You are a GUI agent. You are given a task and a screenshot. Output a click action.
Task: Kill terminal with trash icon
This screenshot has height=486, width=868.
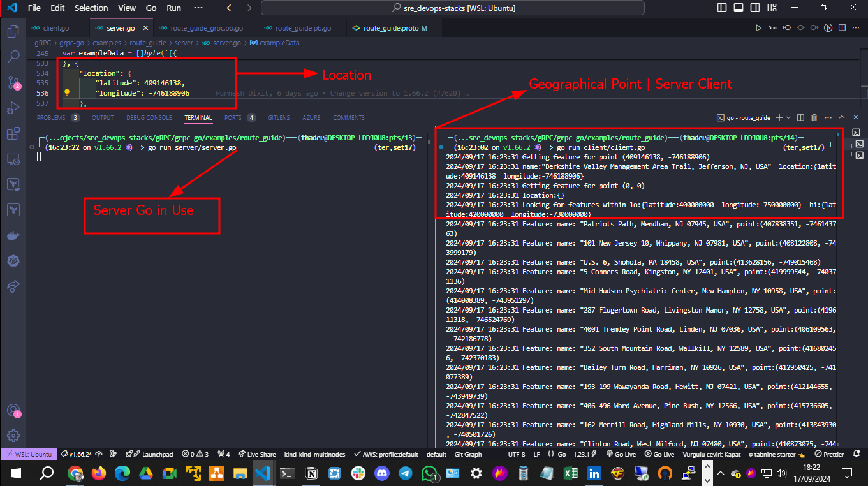coord(814,117)
